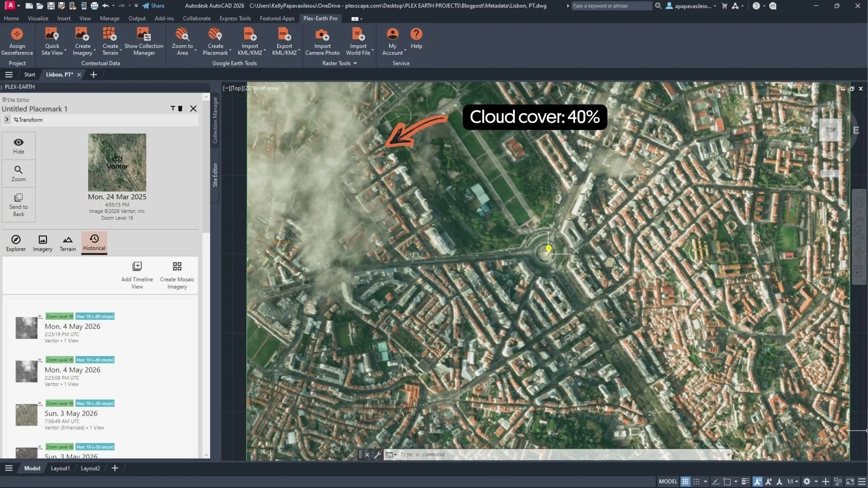Click the Export KML/KMZ icon

tap(284, 34)
